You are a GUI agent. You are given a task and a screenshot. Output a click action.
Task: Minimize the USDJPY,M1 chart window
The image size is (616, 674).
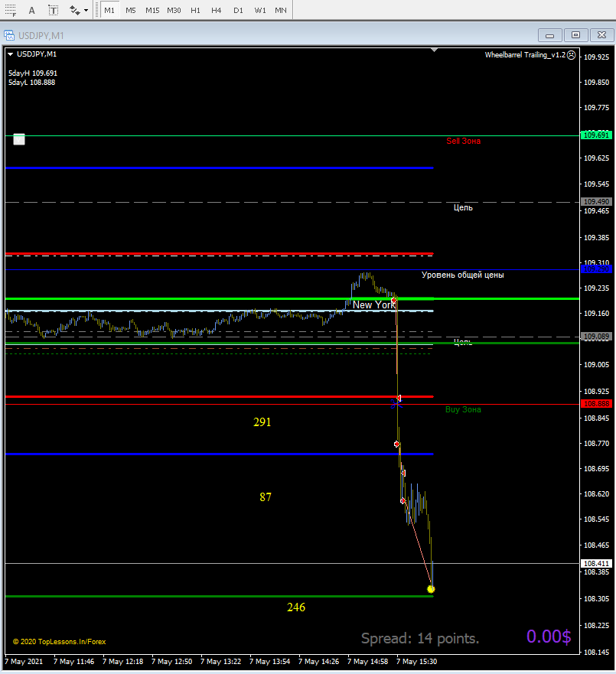click(x=549, y=35)
